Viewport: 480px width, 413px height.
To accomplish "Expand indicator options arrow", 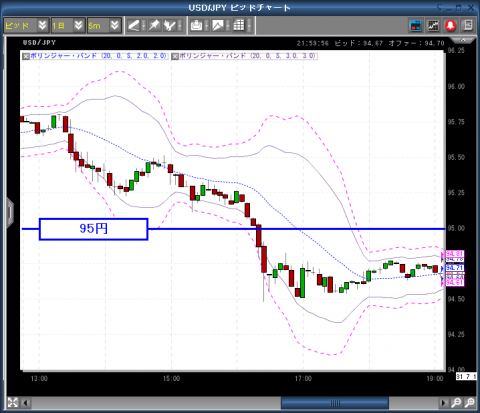I will pos(228,25).
